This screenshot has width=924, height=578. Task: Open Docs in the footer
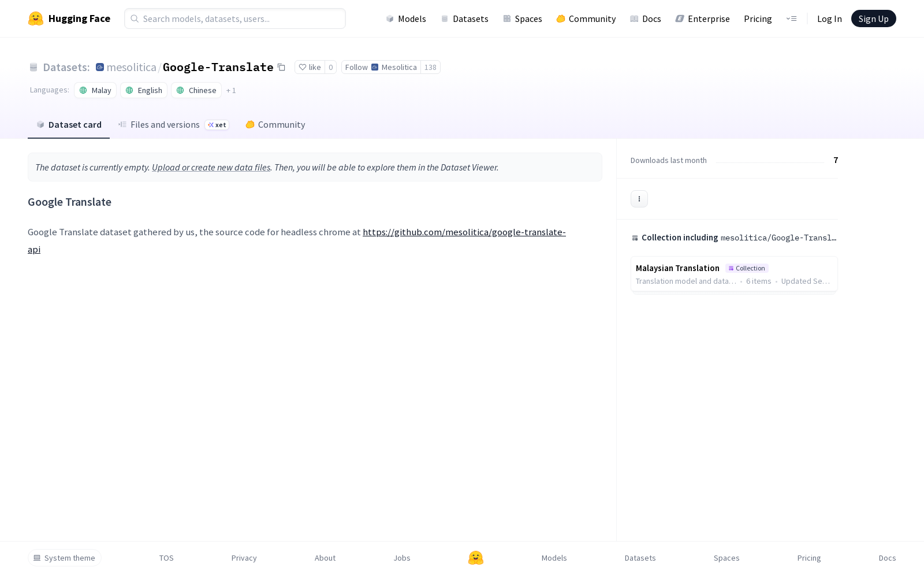887,558
